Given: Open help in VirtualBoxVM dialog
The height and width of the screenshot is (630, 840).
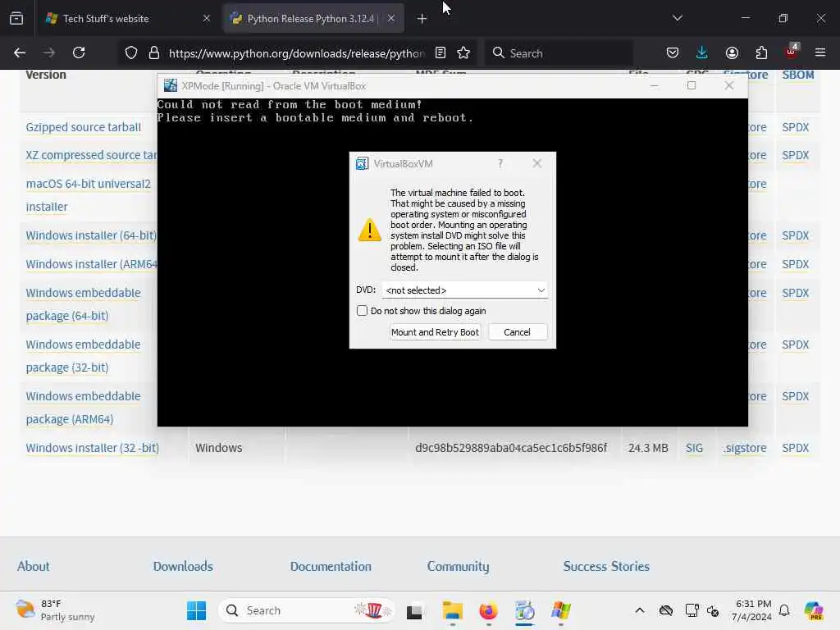Looking at the screenshot, I should (500, 163).
